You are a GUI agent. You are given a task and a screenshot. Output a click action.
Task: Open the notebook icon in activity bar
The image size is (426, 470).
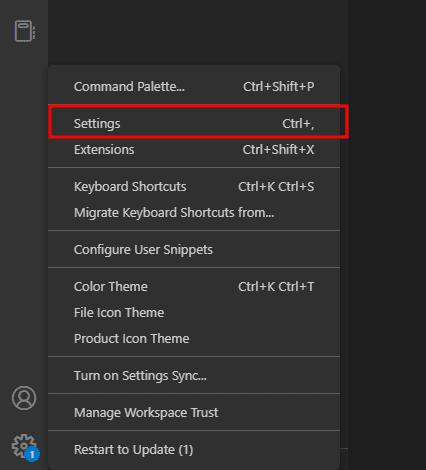(25, 31)
